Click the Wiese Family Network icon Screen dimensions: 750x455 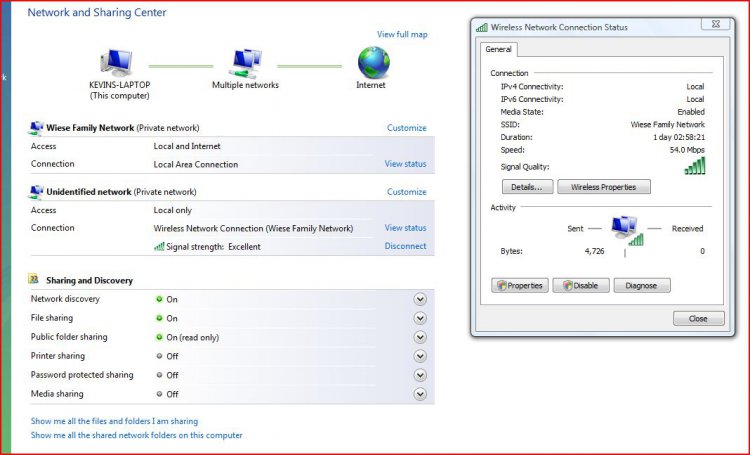37,128
